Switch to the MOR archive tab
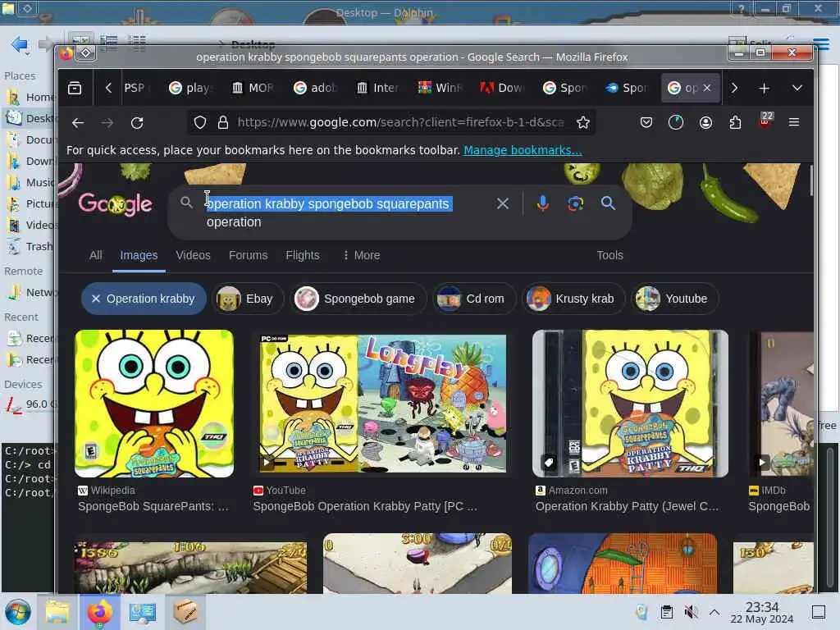Image resolution: width=840 pixels, height=630 pixels. point(253,88)
